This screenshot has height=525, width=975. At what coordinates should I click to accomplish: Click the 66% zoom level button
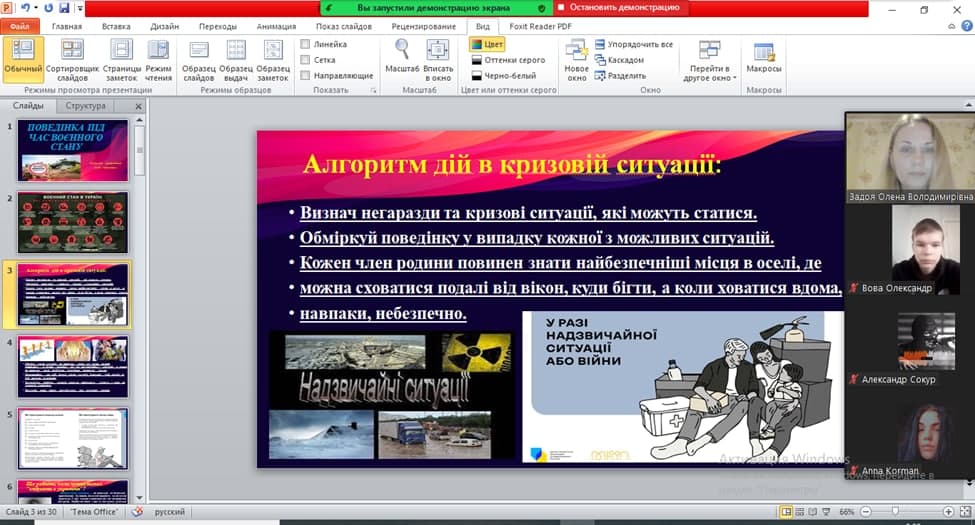click(x=846, y=511)
